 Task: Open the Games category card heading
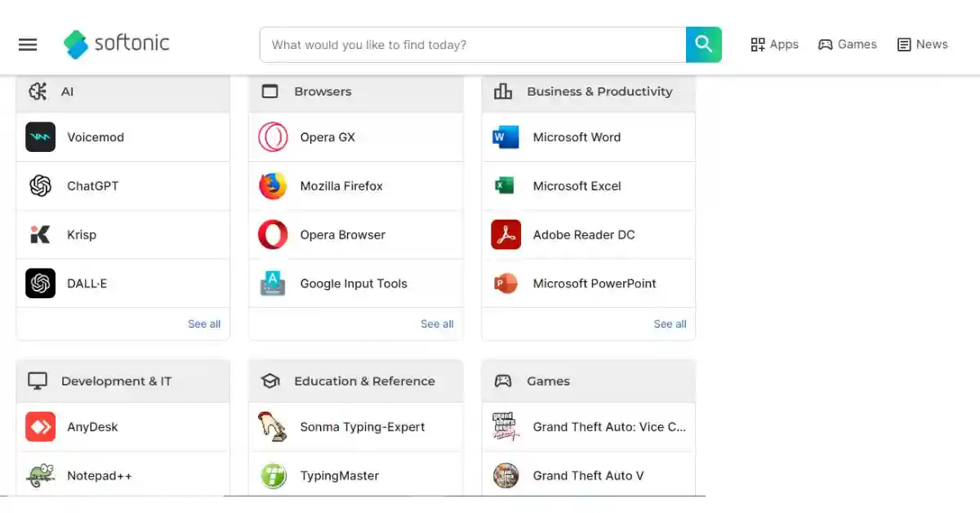[x=548, y=381]
